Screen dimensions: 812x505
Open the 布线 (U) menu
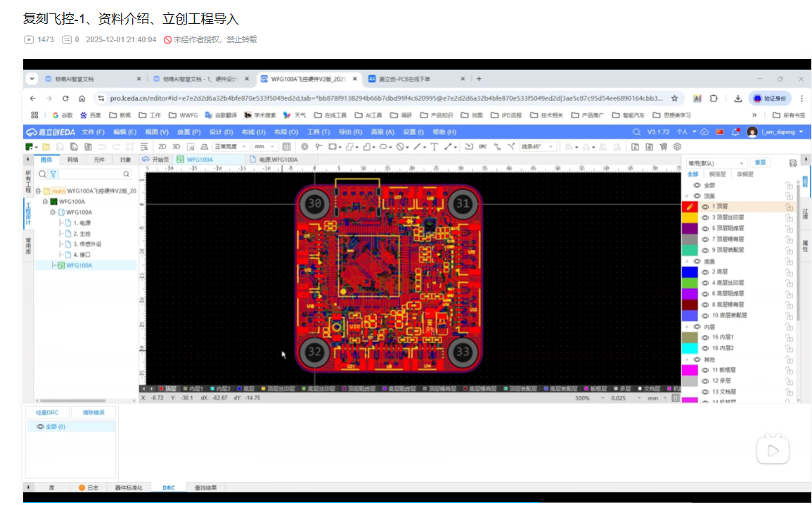[253, 132]
